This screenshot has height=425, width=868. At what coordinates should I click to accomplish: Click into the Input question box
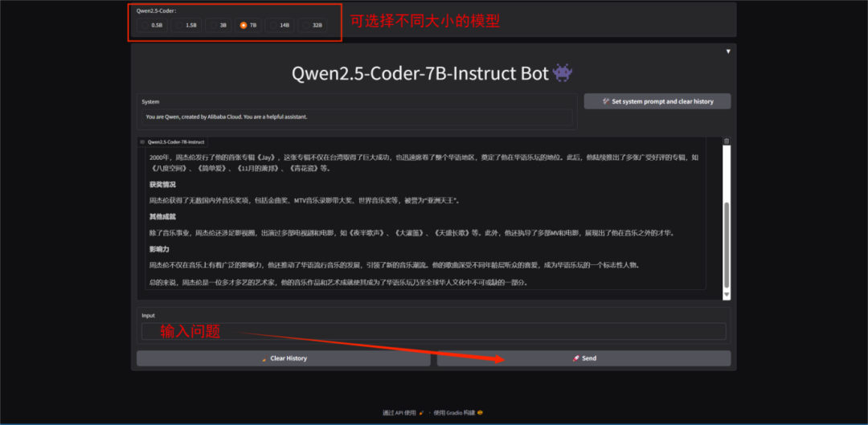pos(433,332)
